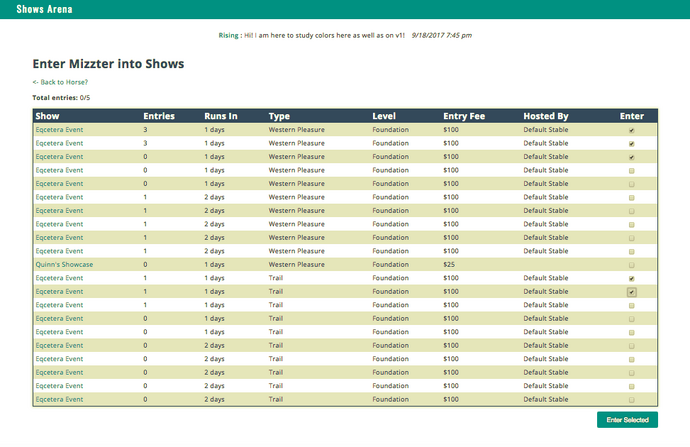The height and width of the screenshot is (447, 690).
Task: Click the Runs In column header
Action: pyautogui.click(x=220, y=116)
